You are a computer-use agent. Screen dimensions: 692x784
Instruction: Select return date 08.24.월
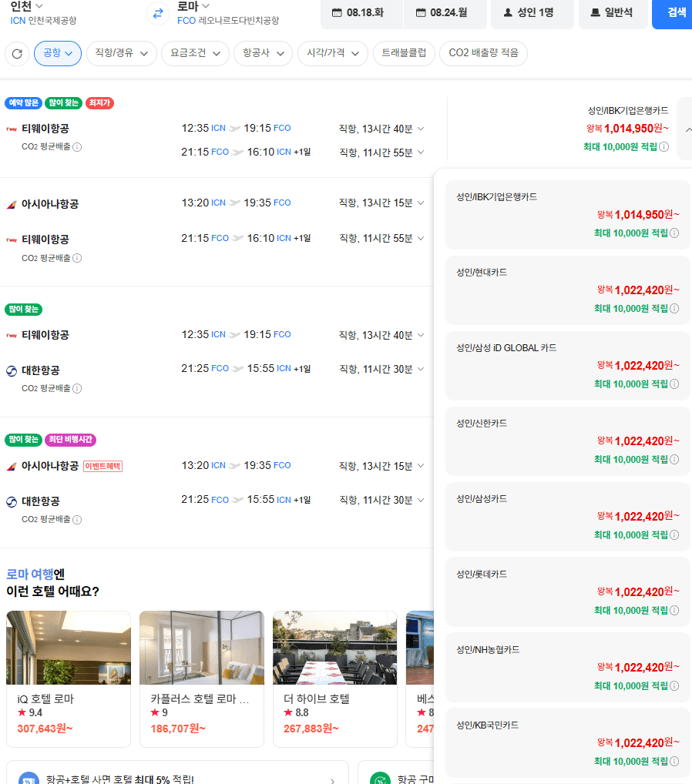445,13
